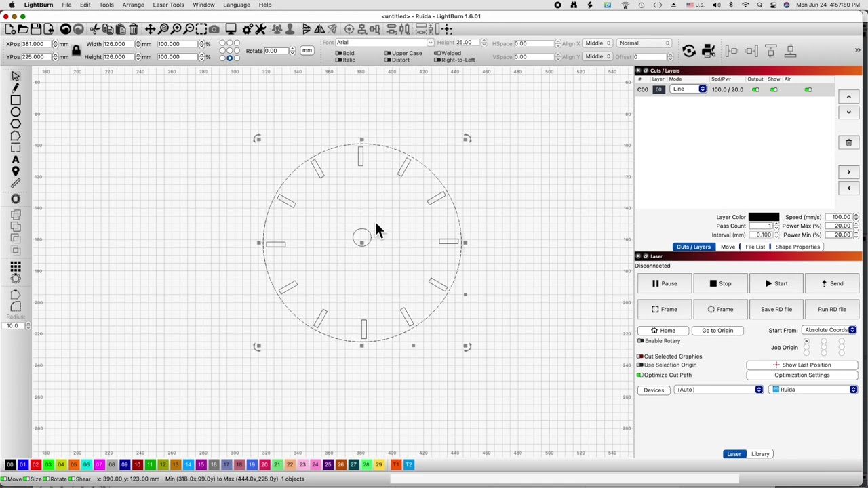868x488 pixels.
Task: Select the Ellipse tool
Action: pyautogui.click(x=16, y=113)
